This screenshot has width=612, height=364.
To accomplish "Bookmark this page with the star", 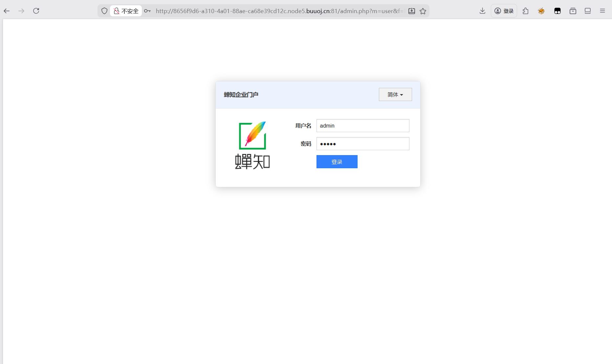I will tap(423, 11).
